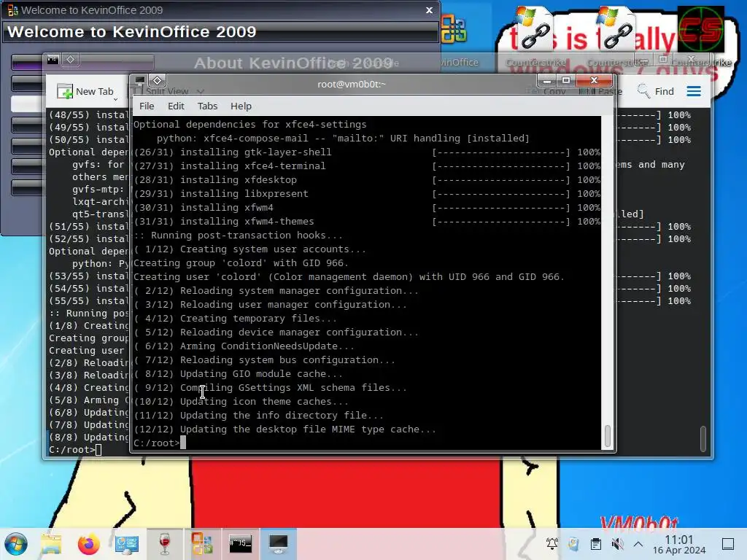This screenshot has height=560, width=747.
Task: Click the C:/root> prompt in back Konsole
Action: (x=71, y=449)
